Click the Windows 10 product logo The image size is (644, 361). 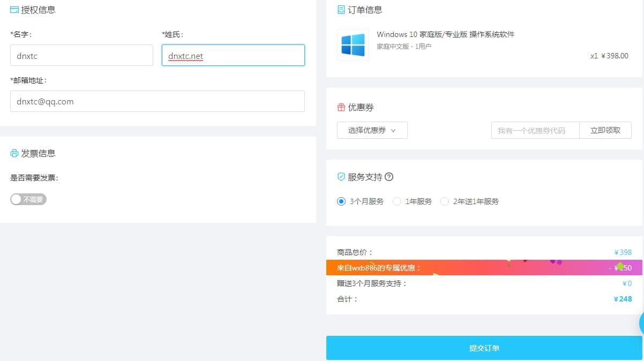(x=353, y=44)
